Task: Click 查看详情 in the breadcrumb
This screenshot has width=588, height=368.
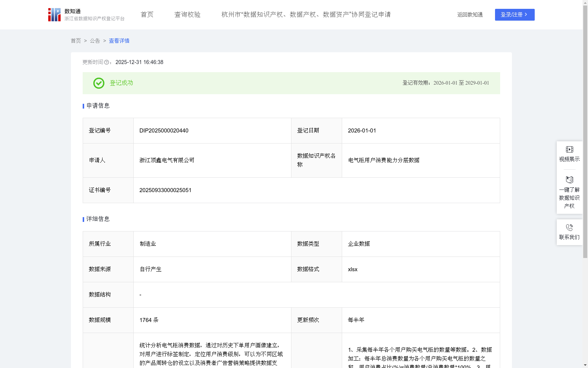Action: pos(119,41)
